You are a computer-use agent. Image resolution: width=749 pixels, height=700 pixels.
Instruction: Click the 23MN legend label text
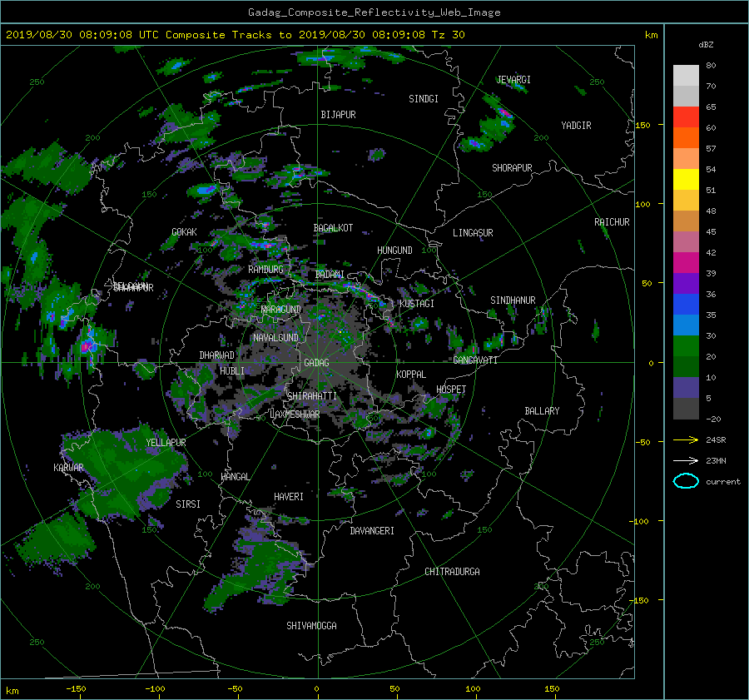(x=716, y=461)
